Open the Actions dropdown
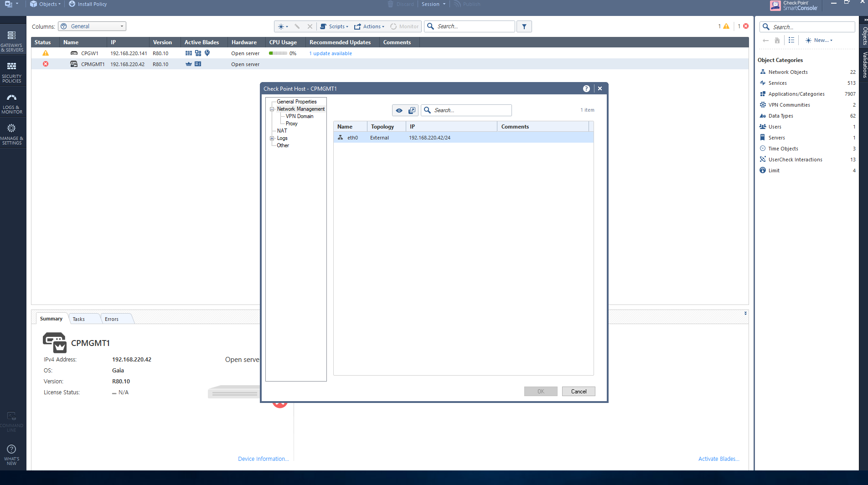Screen dimensions: 868x485 pos(369,26)
